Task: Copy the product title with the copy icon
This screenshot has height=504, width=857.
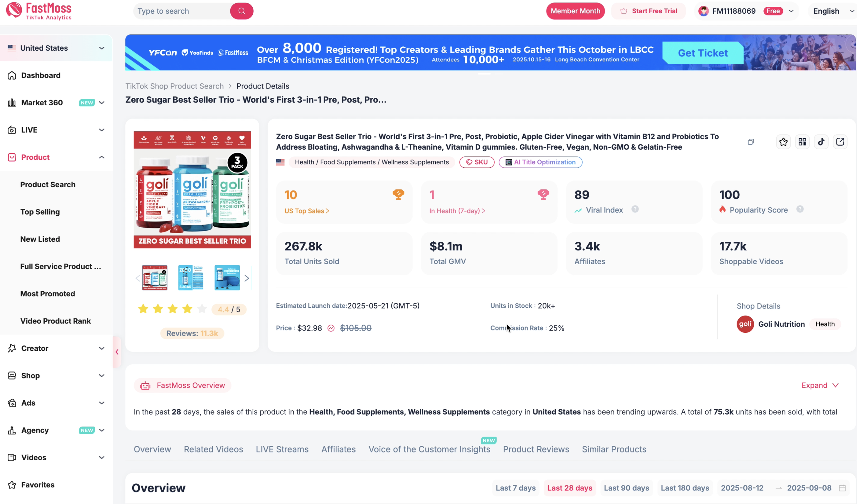Action: [751, 142]
